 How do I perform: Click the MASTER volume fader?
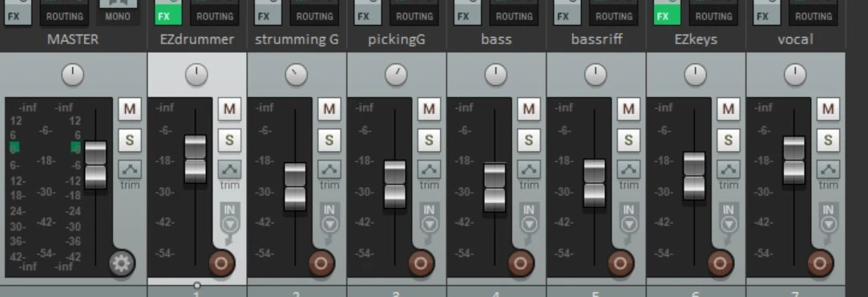(95, 165)
